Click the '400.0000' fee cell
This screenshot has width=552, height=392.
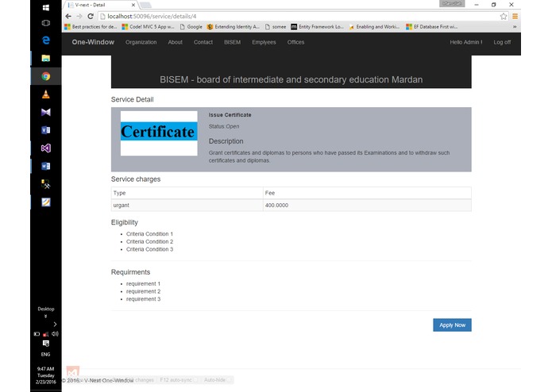point(367,206)
